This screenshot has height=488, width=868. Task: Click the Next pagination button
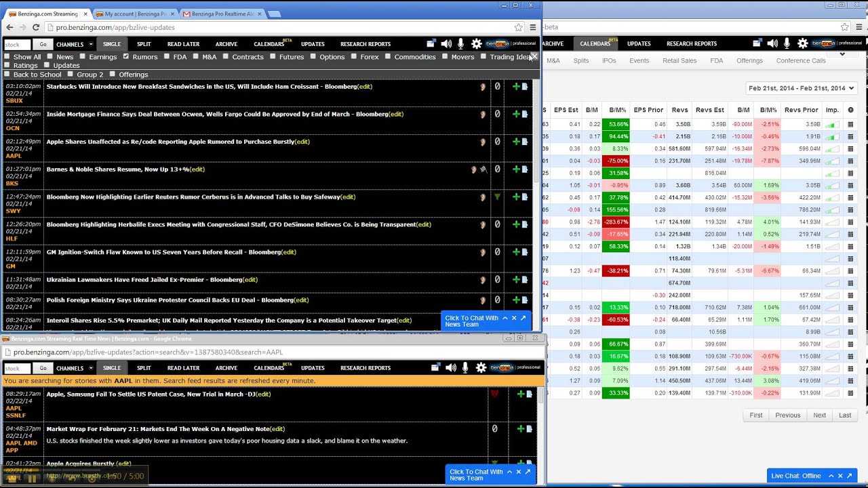[x=820, y=415]
